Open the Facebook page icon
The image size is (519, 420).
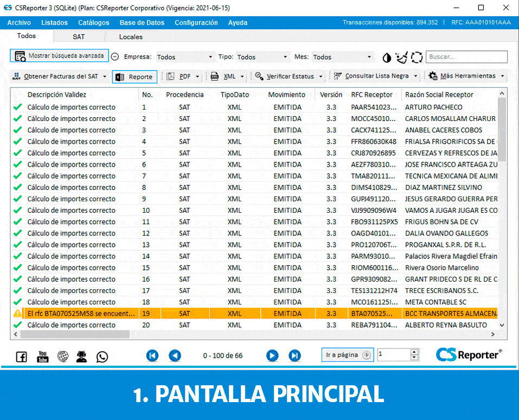21,357
